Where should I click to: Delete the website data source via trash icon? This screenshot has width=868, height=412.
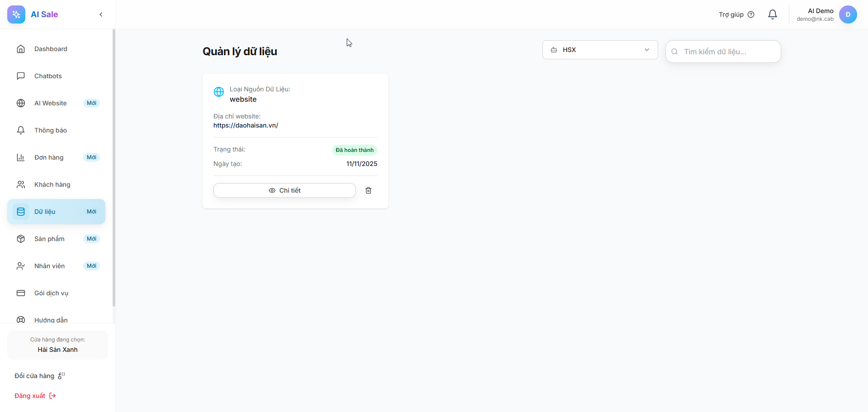click(368, 190)
